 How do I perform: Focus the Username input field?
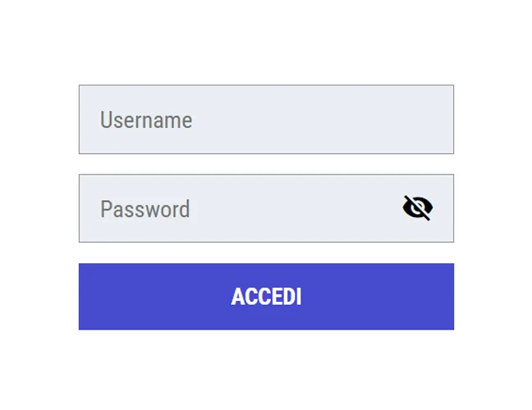[266, 119]
